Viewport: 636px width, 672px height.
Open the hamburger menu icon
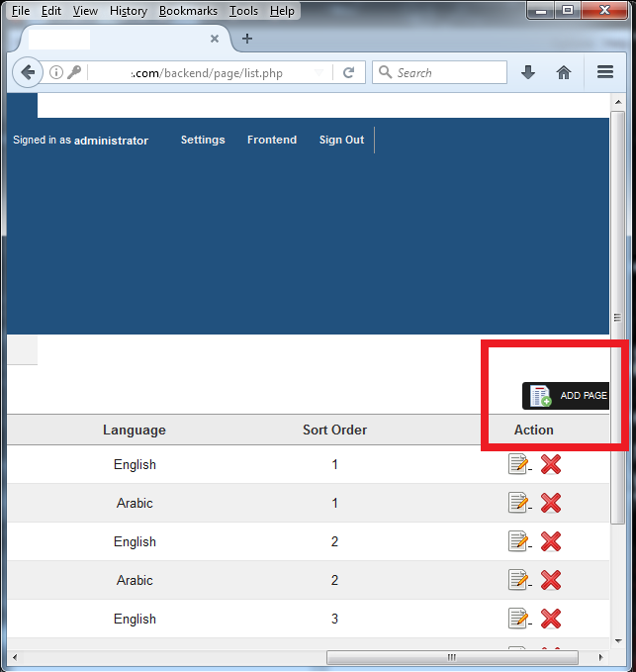[x=605, y=72]
